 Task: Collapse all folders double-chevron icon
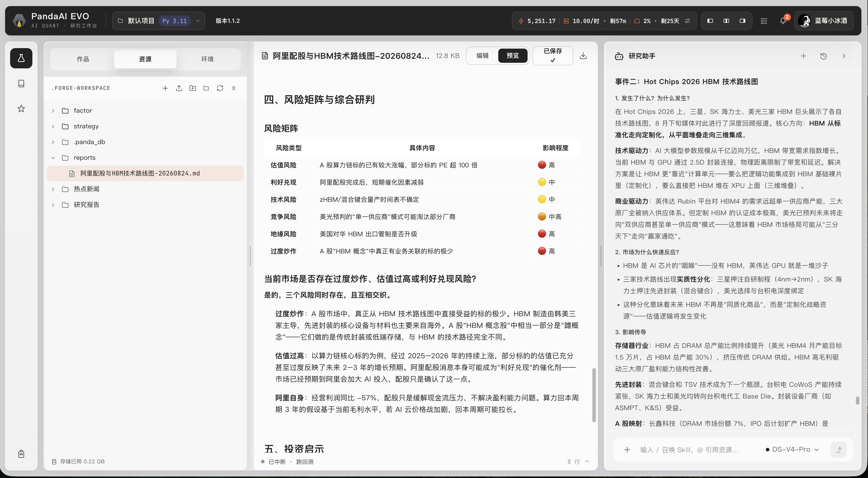tap(234, 88)
